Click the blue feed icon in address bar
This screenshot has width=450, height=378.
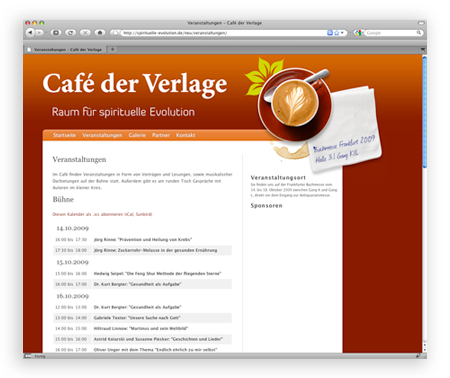point(330,33)
